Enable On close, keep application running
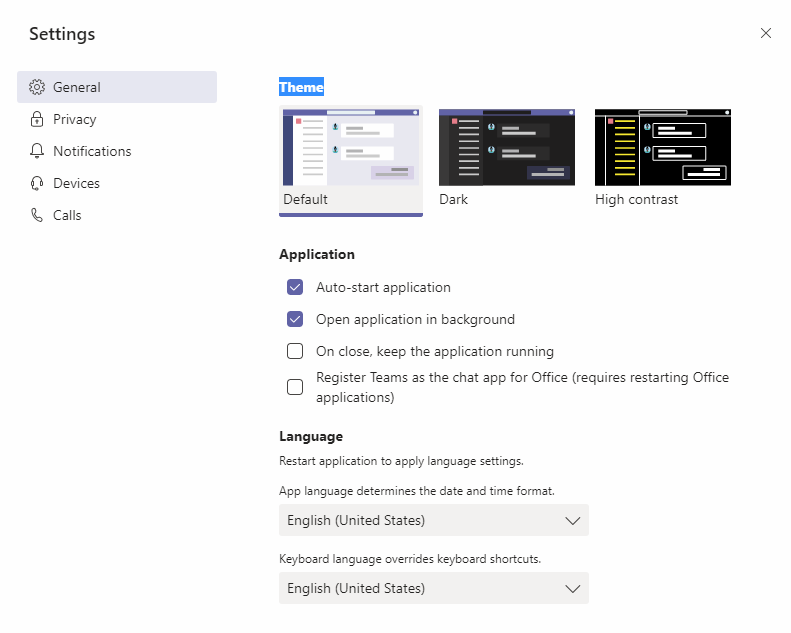This screenshot has width=791, height=633. point(295,351)
